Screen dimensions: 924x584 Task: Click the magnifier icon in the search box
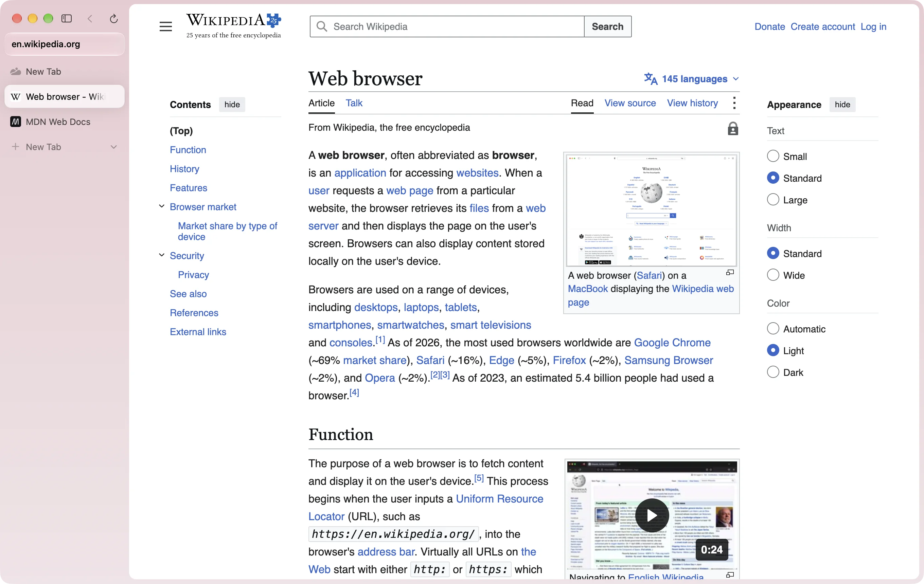pos(322,26)
